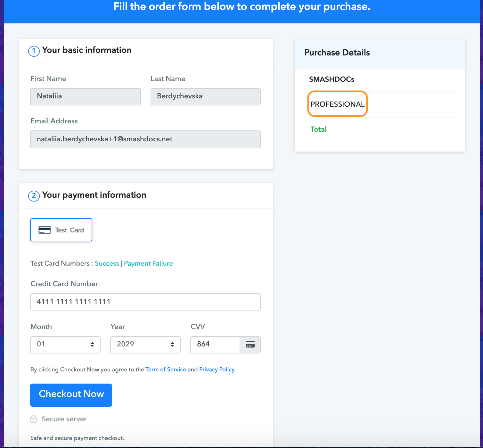Click the lock icon next to Secure server

pyautogui.click(x=34, y=419)
